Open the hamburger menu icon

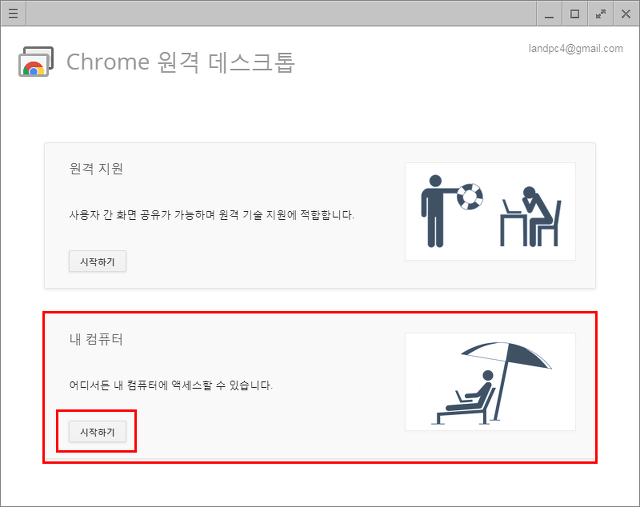[x=13, y=13]
